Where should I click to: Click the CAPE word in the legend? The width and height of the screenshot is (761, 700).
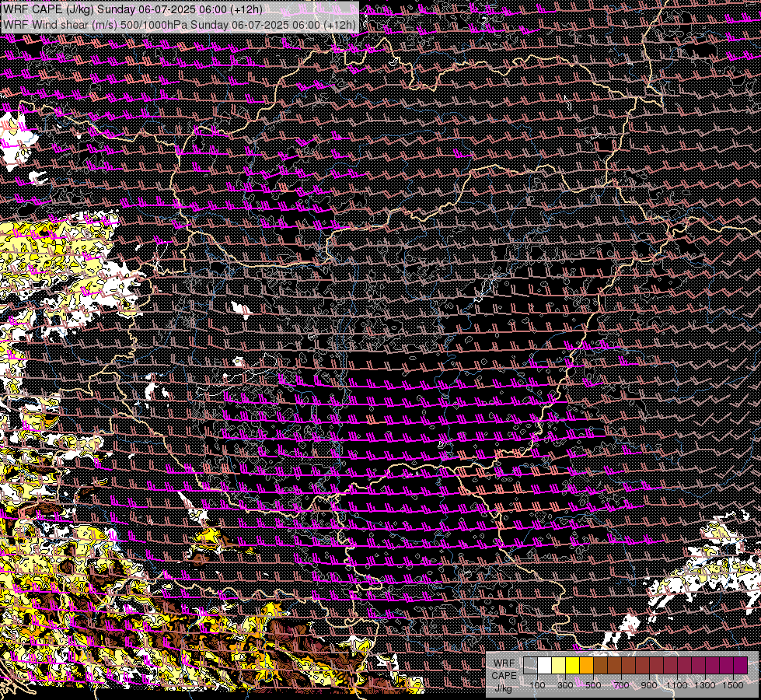click(x=504, y=676)
